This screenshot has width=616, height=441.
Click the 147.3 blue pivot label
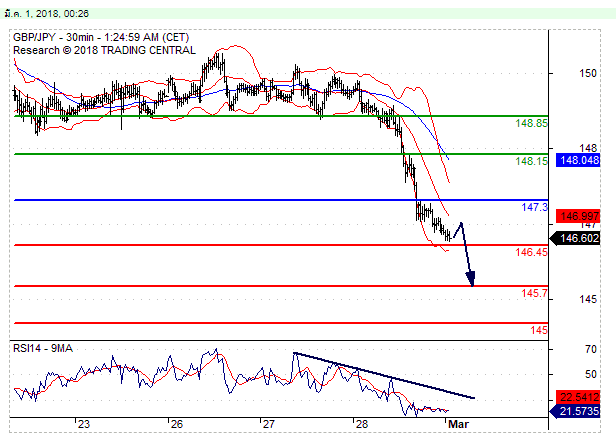[534, 207]
